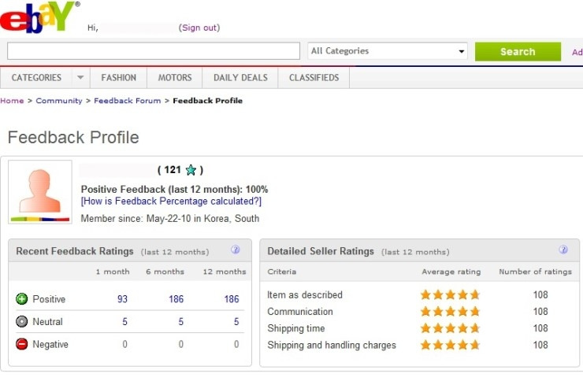Click the Number of ratings column header
583x392 pixels.
(x=535, y=272)
